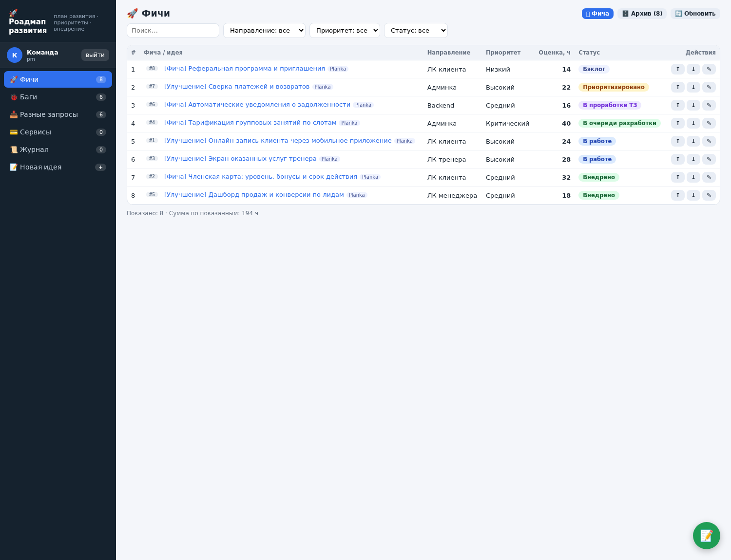Edit the Сверка платежей и возвратов row
This screenshot has width=731, height=560.
coord(709,87)
